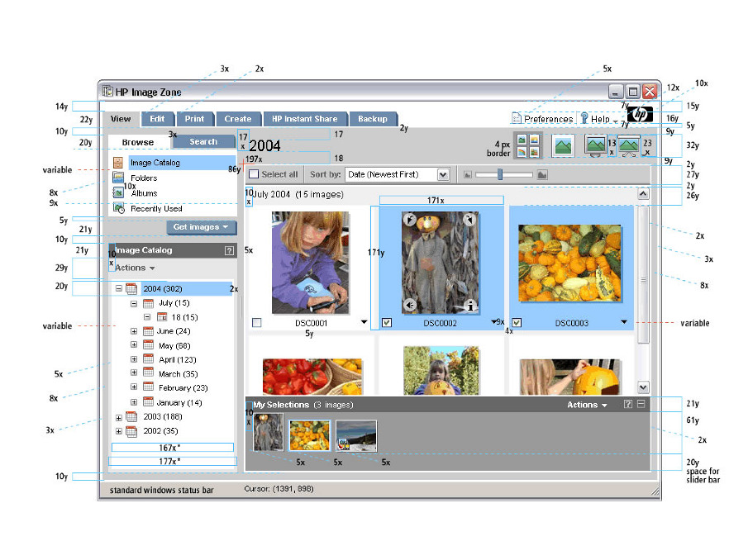Click the info icon on DSC0002
Screen dimensions: 748x560
[x=472, y=305]
